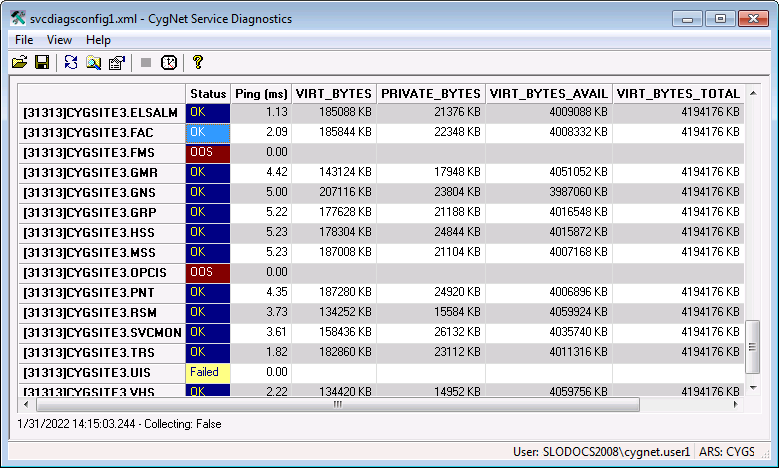Click the red OOS status of FMS
The height and width of the screenshot is (468, 779).
coord(208,153)
